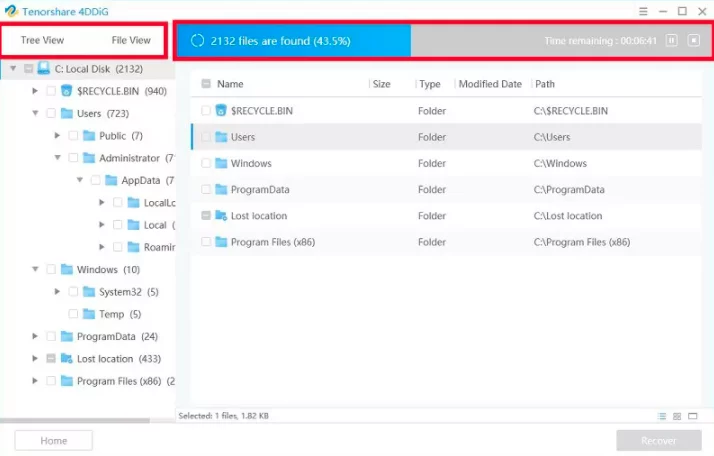Collapse the Windows (10) tree node
714x456 pixels.
[35, 269]
